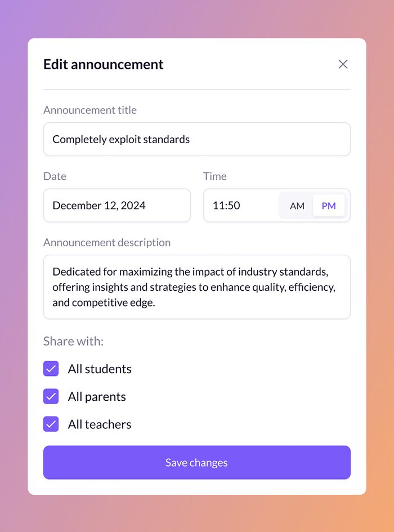Switch time to AM
The width and height of the screenshot is (394, 532).
[297, 206]
